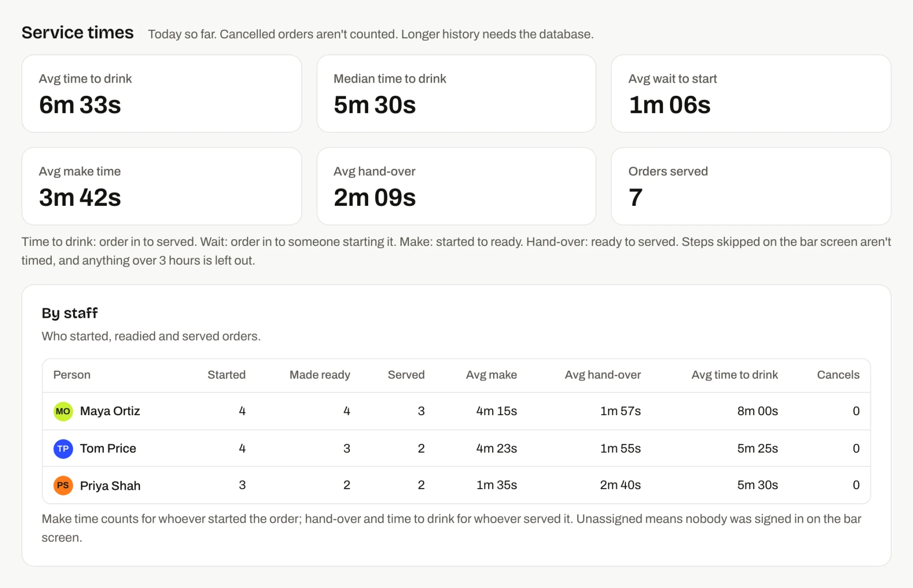Select the Maya Ortiz name cell
This screenshot has height=588, width=913.
pos(110,411)
